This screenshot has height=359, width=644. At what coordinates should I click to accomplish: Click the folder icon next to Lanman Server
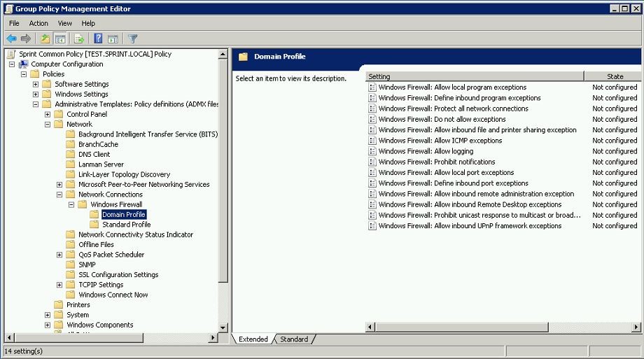pos(71,164)
